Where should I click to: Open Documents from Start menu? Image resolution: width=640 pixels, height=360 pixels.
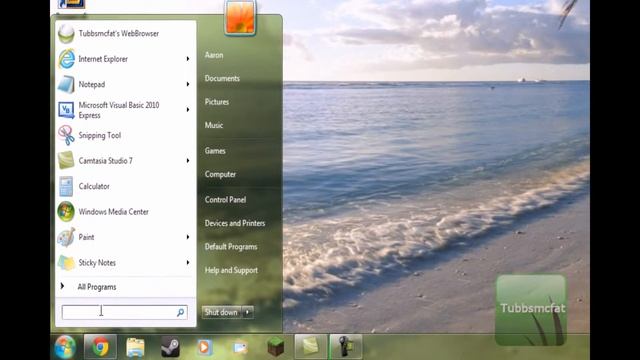click(222, 78)
